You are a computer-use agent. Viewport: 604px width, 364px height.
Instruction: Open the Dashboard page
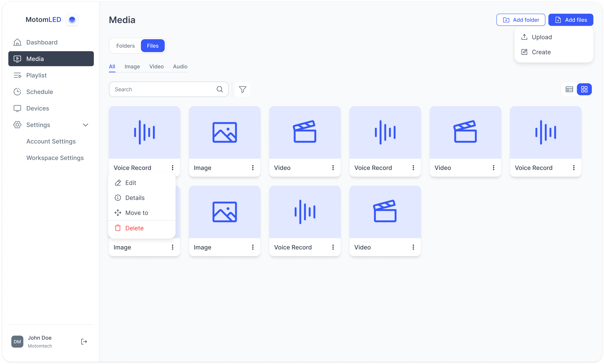click(51, 42)
